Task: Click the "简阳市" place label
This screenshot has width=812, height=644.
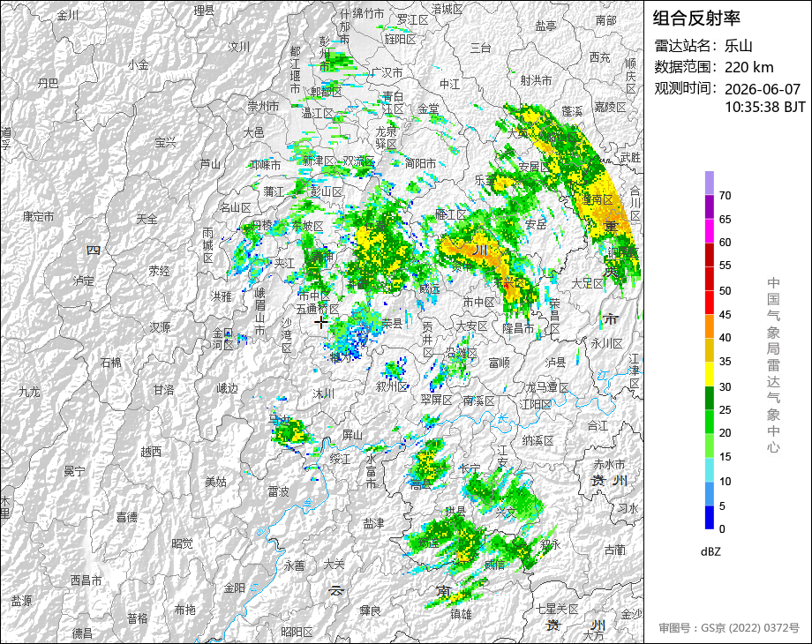Action: [420, 163]
